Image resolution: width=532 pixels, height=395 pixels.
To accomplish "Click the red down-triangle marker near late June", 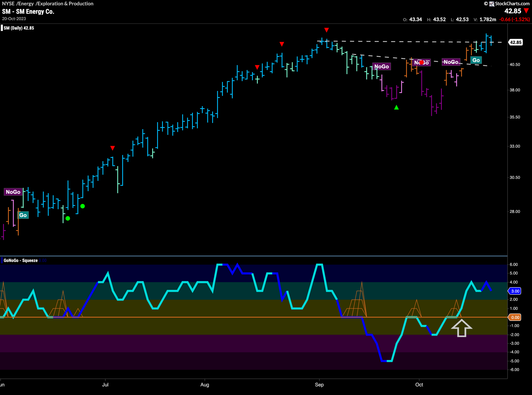I will (x=112, y=148).
